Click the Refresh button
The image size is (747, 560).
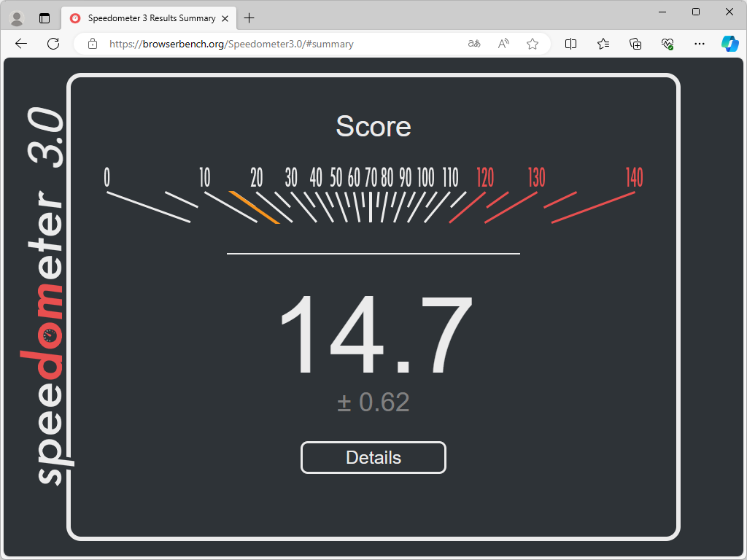[x=53, y=44]
